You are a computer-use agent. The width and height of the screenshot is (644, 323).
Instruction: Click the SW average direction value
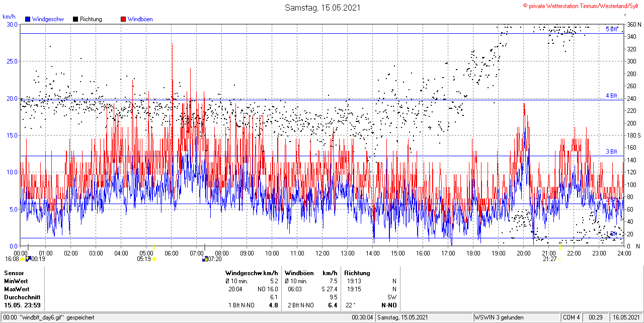(x=392, y=297)
